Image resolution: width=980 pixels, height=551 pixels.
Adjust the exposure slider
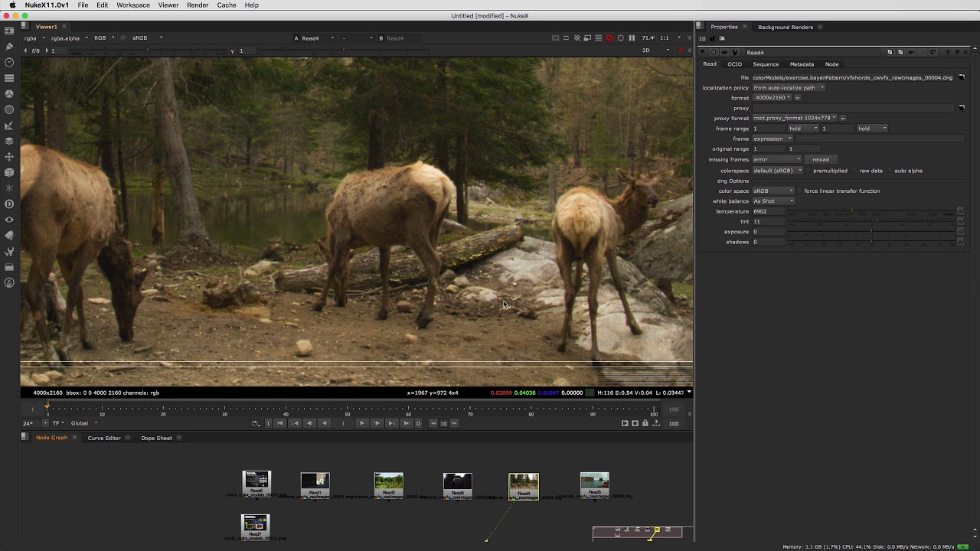tap(871, 232)
